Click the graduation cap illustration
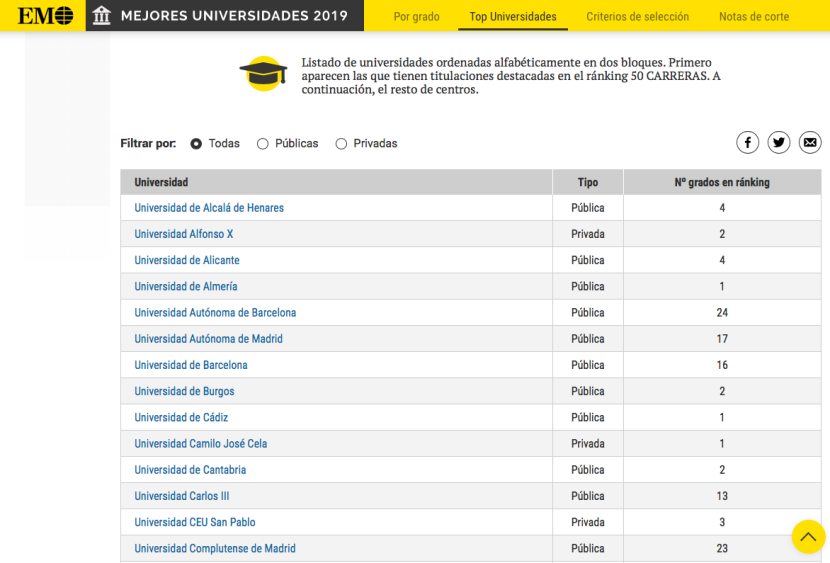The image size is (830, 563). (x=264, y=74)
